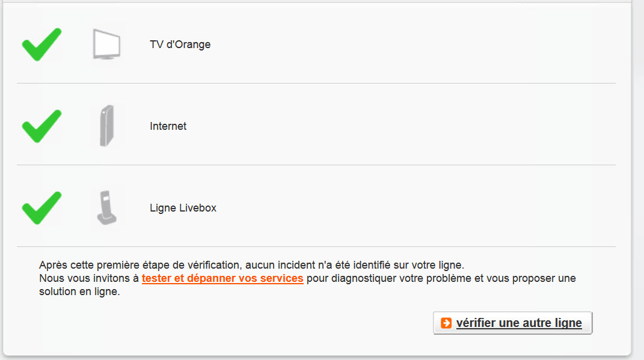Click the TV d'Orange television icon
Image resolution: width=644 pixels, height=360 pixels.
click(x=106, y=44)
